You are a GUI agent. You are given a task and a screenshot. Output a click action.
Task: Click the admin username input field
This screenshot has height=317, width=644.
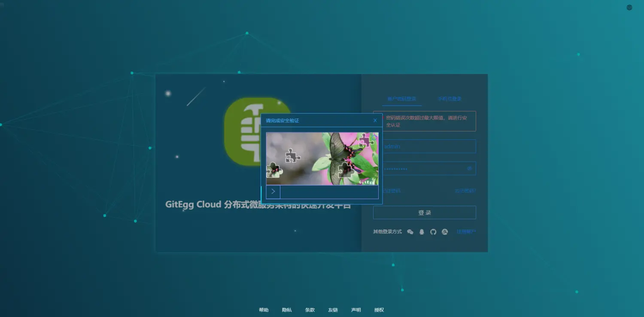tap(425, 146)
